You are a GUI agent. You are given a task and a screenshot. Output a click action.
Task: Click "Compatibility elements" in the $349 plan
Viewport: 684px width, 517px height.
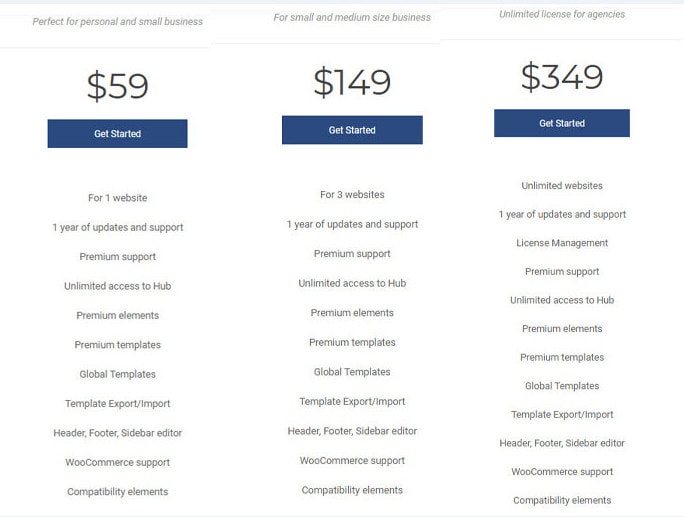click(562, 501)
